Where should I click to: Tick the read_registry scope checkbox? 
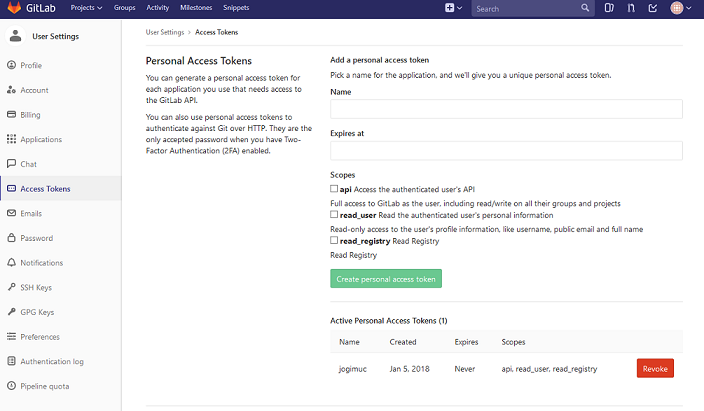click(334, 241)
